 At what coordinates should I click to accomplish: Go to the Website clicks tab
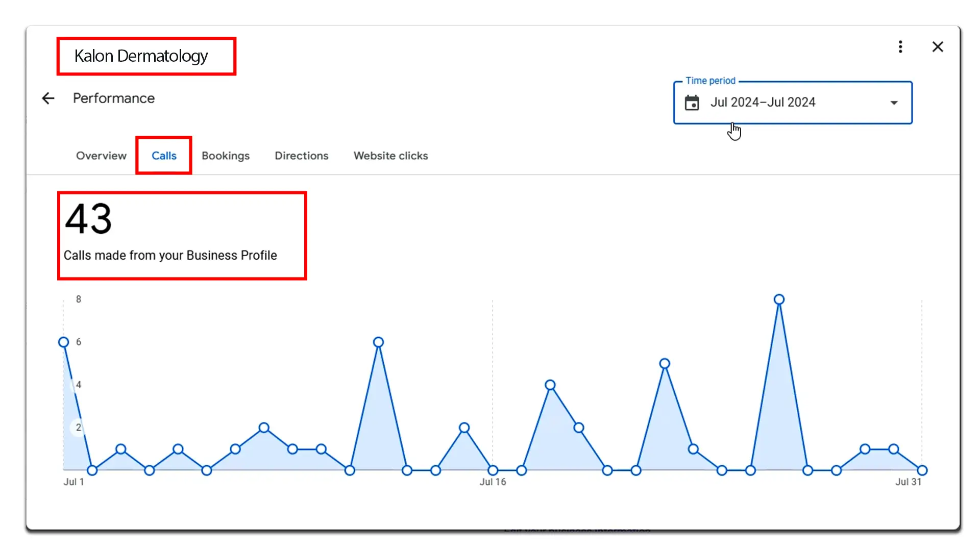click(390, 156)
